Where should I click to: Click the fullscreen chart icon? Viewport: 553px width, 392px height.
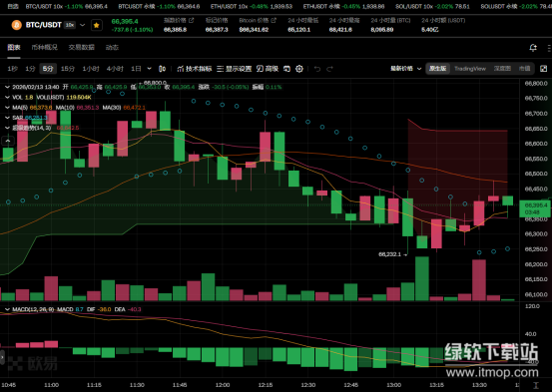[x=543, y=69]
